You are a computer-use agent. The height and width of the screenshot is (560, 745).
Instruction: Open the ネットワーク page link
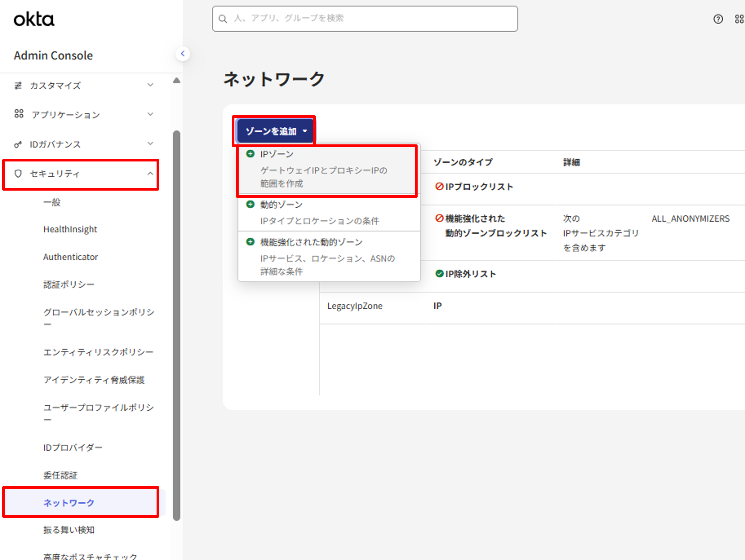point(69,502)
